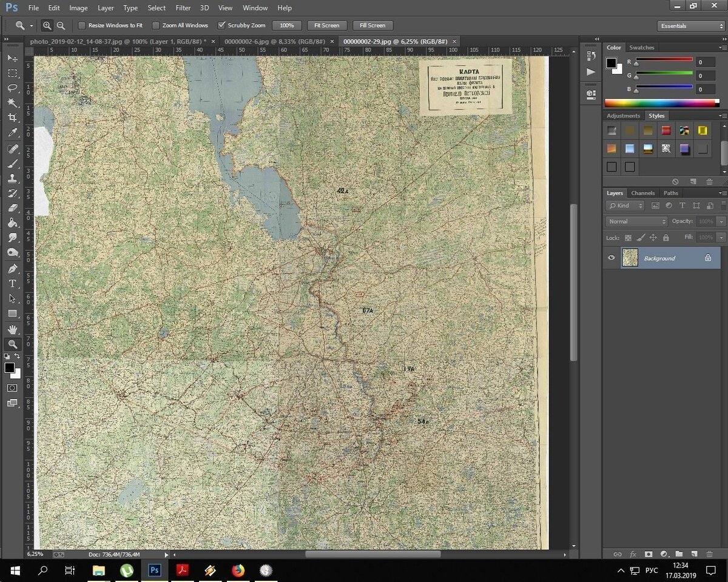
Task: Create a new layer via Layers panel icon
Action: (694, 554)
